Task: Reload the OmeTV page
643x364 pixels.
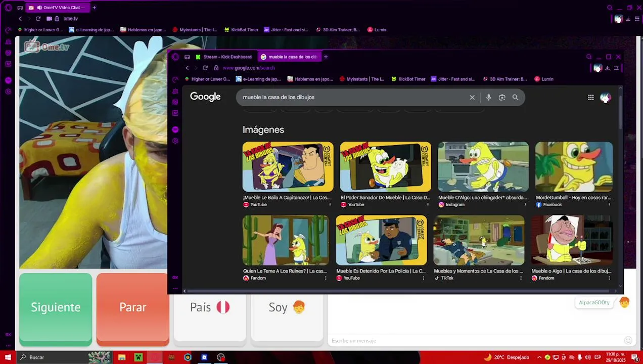Action: 38,19
